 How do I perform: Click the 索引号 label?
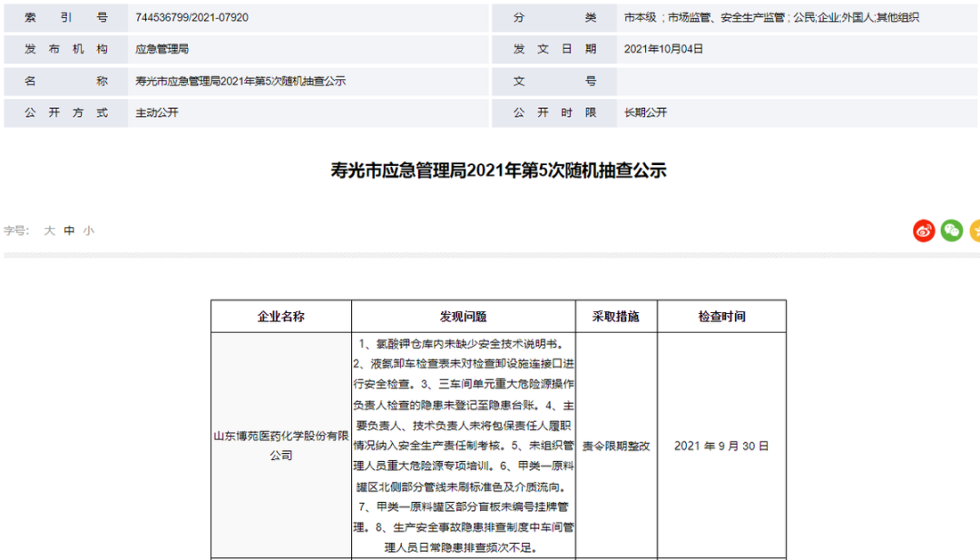tap(65, 17)
